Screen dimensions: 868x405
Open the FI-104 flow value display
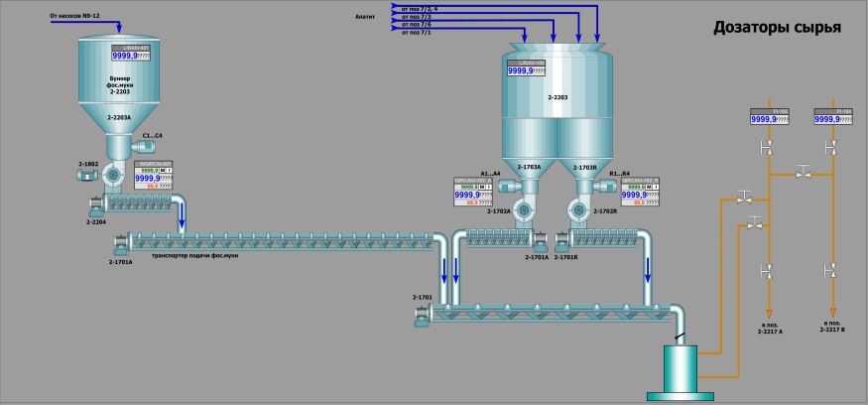coord(833,119)
